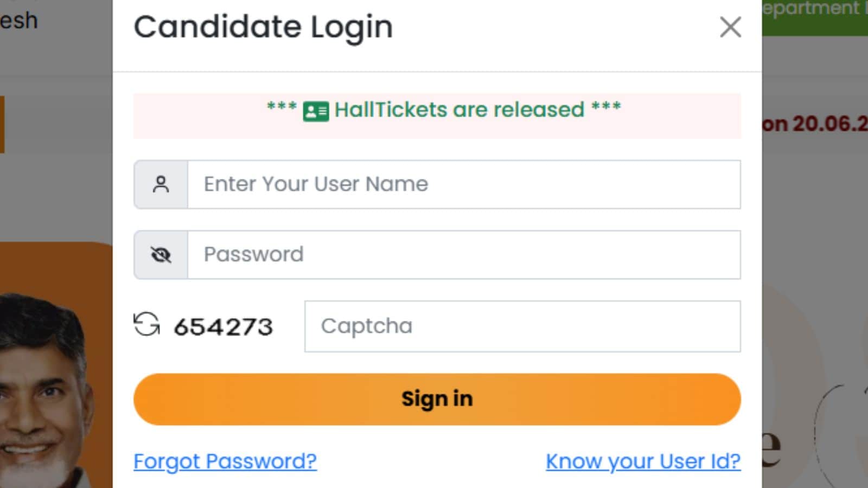
Task: Close the Candidate Login dialog
Action: 730,27
